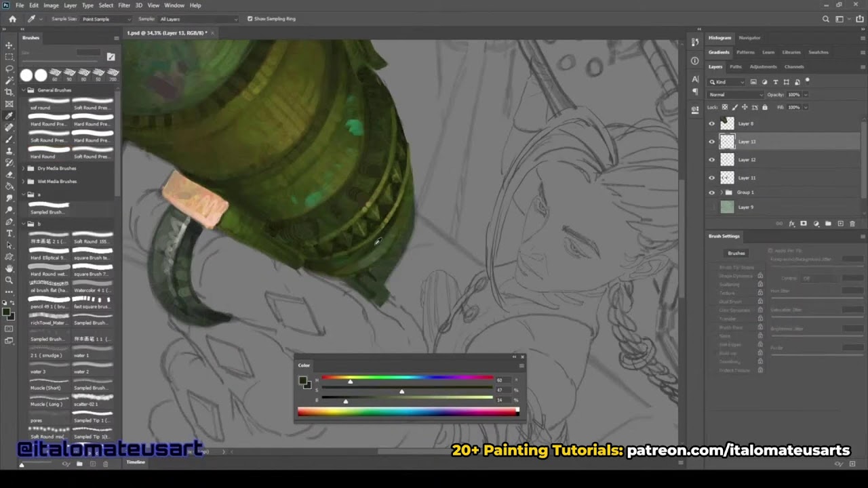Expand the Group 1 layer folder
Screen dimensions: 868x488
click(x=721, y=192)
